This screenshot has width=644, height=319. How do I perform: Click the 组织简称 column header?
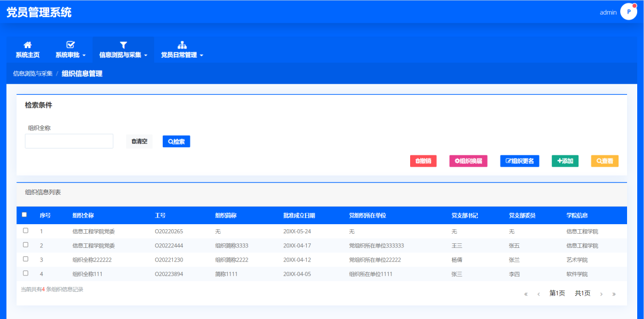[x=226, y=215]
